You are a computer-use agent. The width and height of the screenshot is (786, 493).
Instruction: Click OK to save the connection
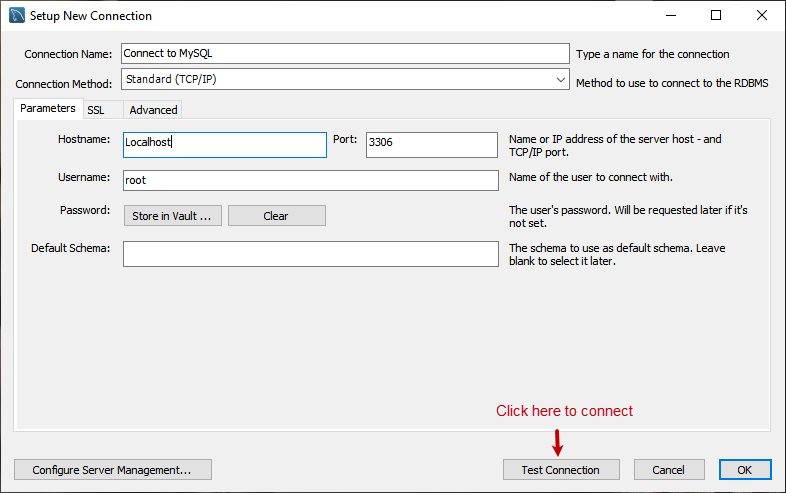745,470
